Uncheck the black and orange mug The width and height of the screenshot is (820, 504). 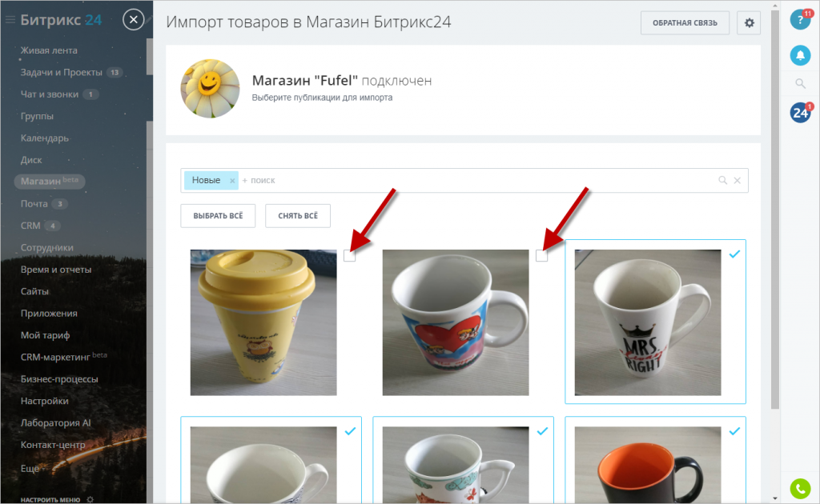[735, 431]
